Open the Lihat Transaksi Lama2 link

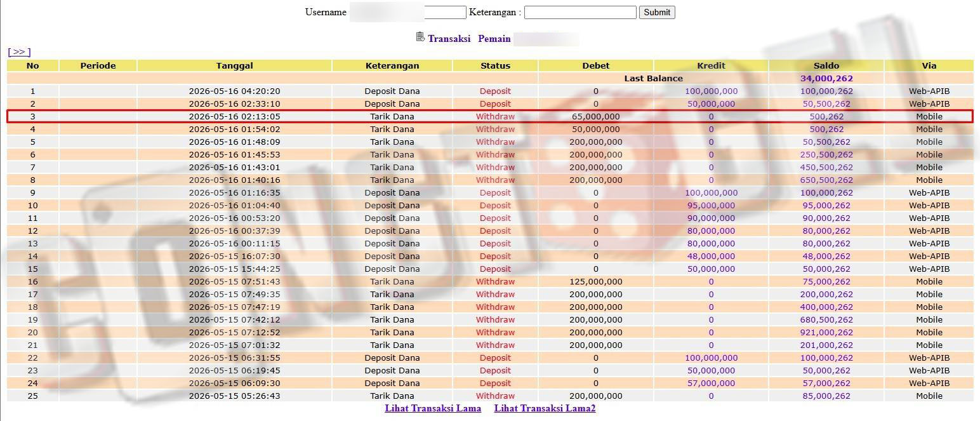tap(545, 408)
